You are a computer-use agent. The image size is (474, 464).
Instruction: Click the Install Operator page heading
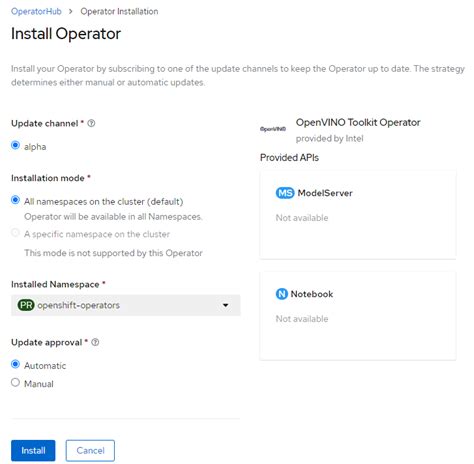click(66, 34)
